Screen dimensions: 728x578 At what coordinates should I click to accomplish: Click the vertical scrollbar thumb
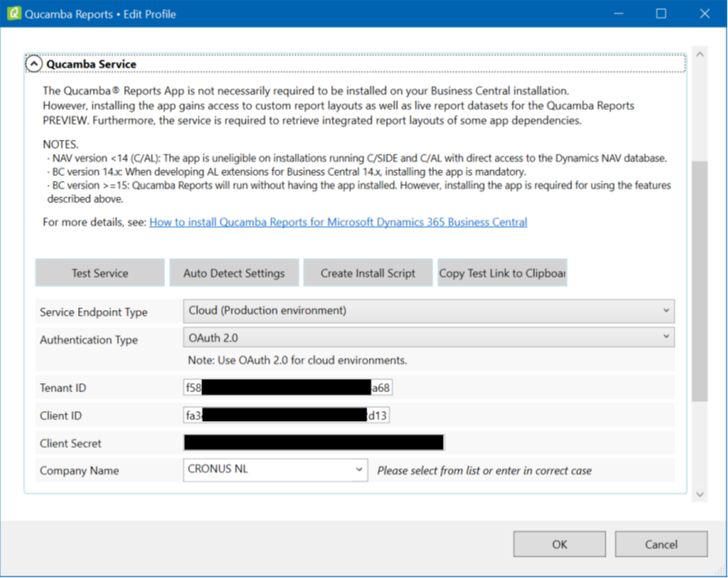(700, 281)
